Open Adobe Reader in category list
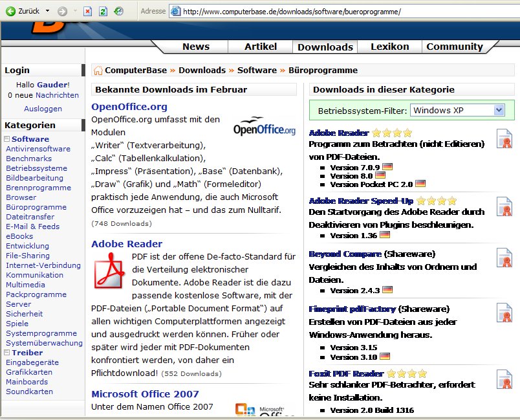The image size is (520, 420). point(339,133)
